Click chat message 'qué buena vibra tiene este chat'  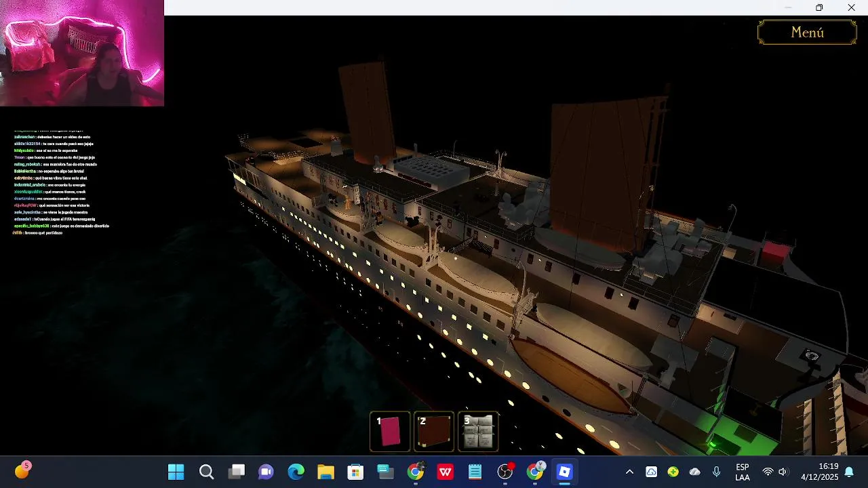(x=60, y=178)
